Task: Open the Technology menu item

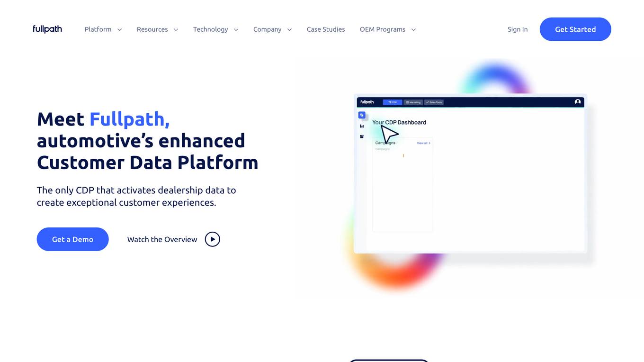Action: coord(210,29)
